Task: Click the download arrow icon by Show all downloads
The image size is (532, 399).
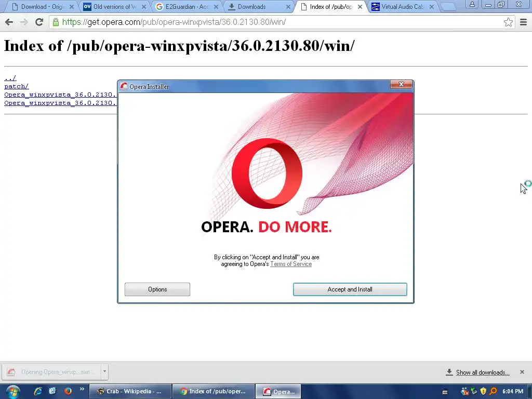Action: pos(449,372)
